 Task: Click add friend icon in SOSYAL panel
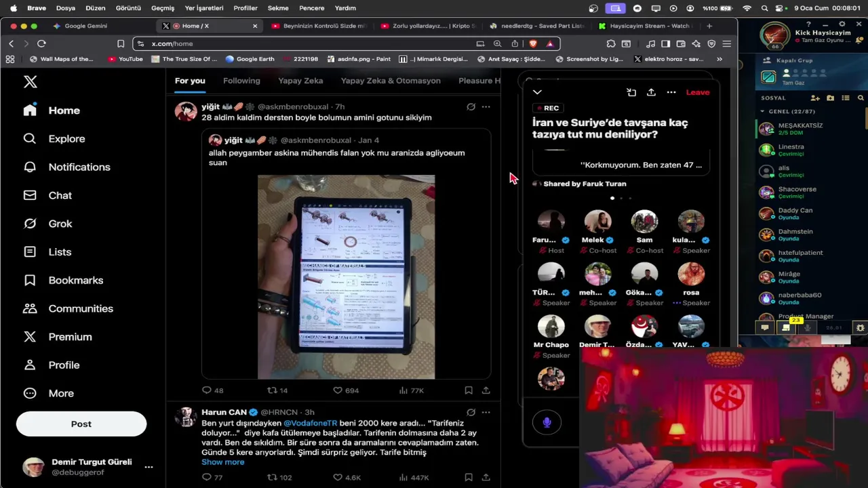(815, 98)
